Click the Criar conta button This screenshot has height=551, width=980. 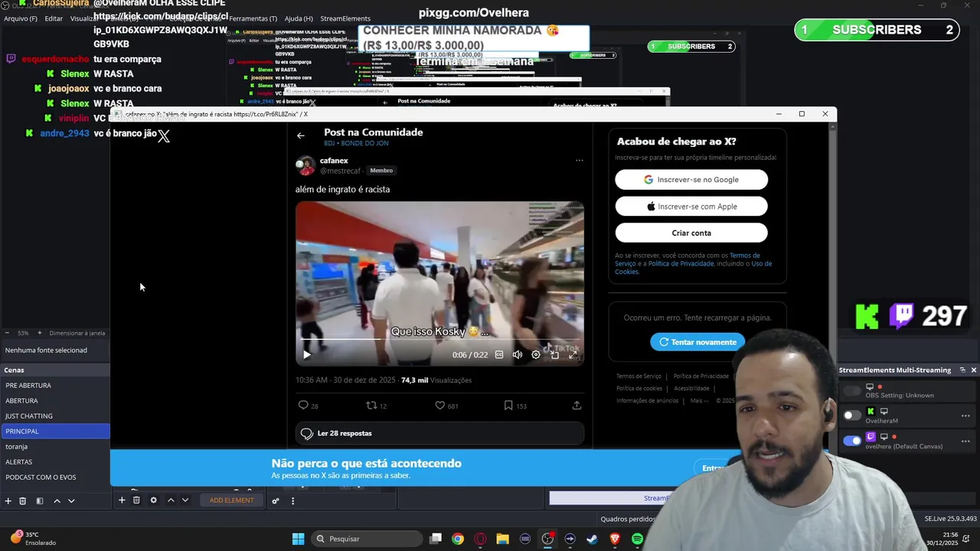(691, 233)
